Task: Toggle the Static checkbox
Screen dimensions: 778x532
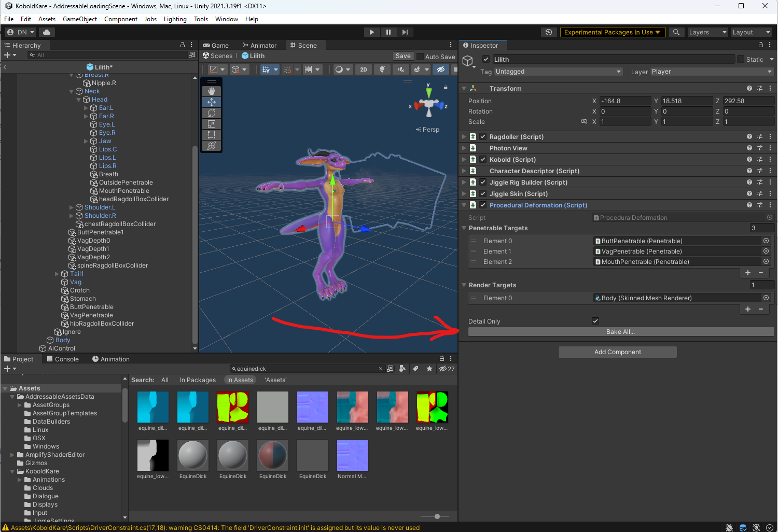Action: (741, 59)
